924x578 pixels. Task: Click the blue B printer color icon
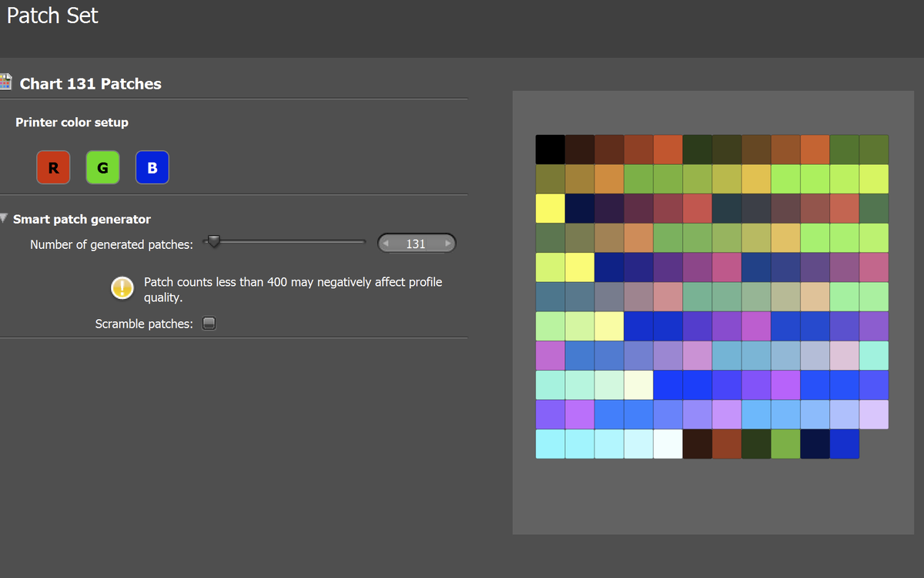152,167
